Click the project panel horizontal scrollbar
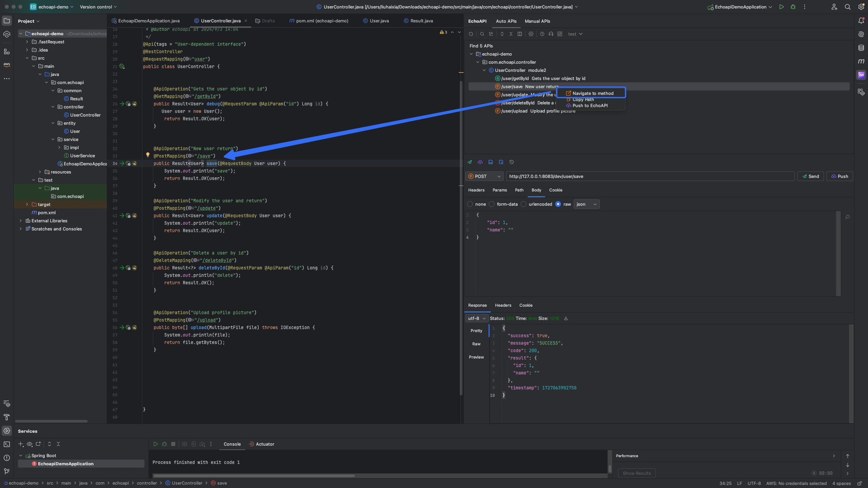 [x=52, y=421]
